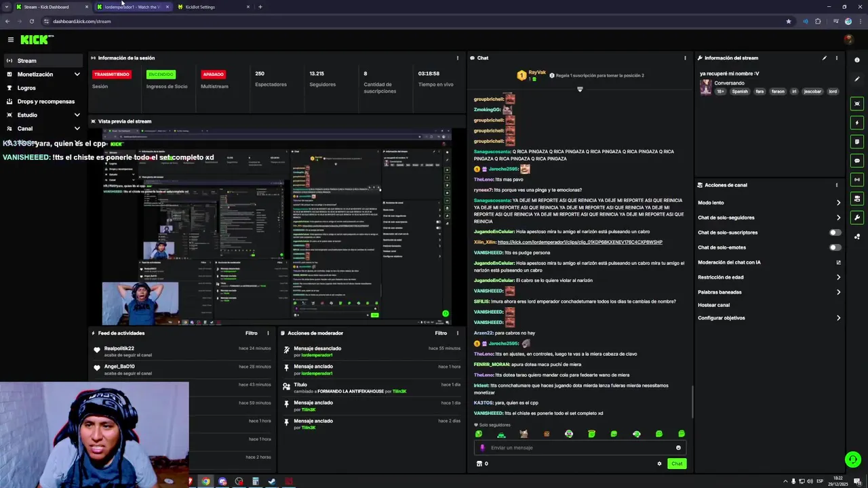Click the Kick logo
Viewport: 868px width, 488px height.
pos(37,40)
